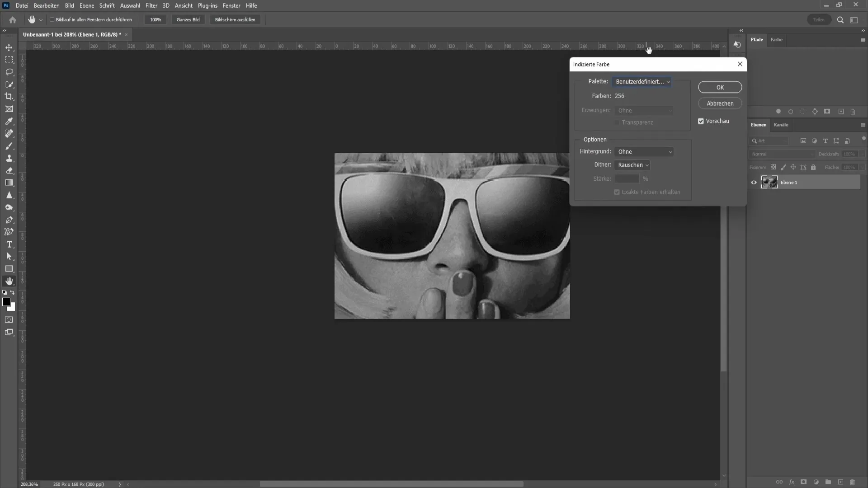Open the Erzwungen dropdown
The image size is (868, 488).
coord(644,110)
